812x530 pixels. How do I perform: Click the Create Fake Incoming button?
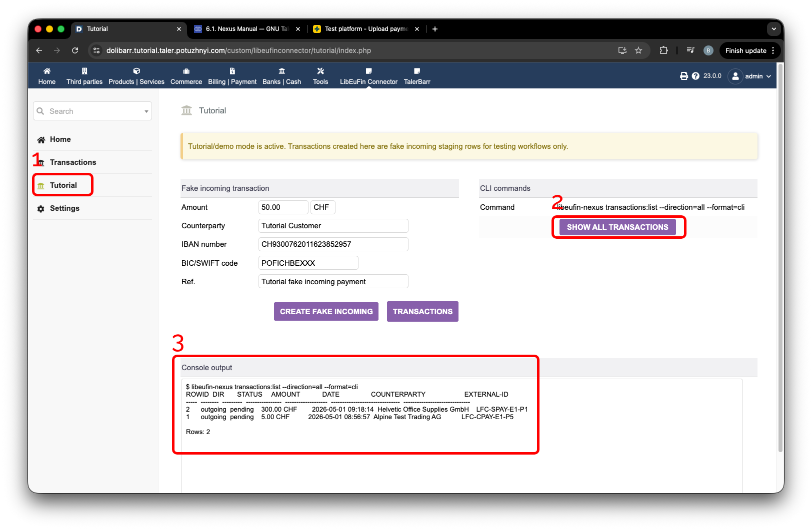pos(326,311)
